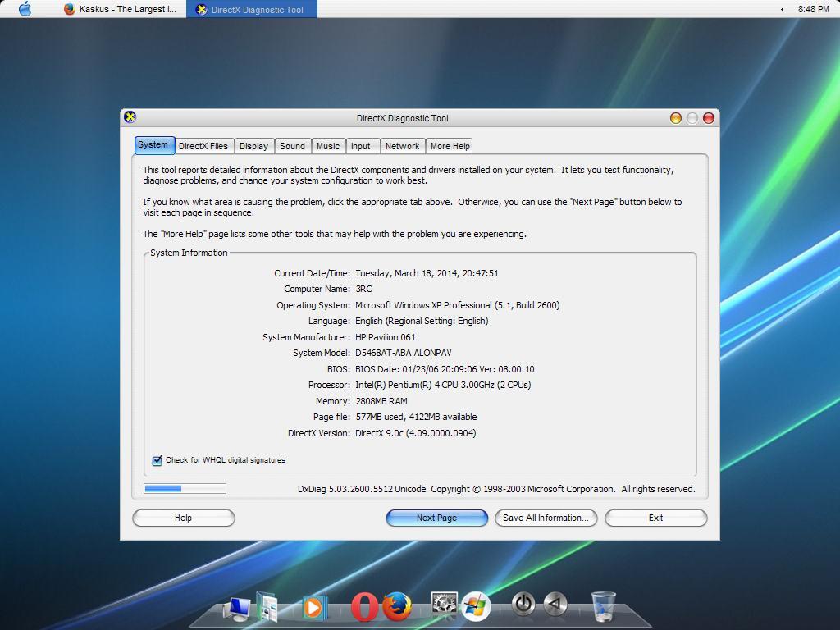Image resolution: width=840 pixels, height=630 pixels.
Task: Click the HP Pavilion 061 value
Action: pos(386,337)
